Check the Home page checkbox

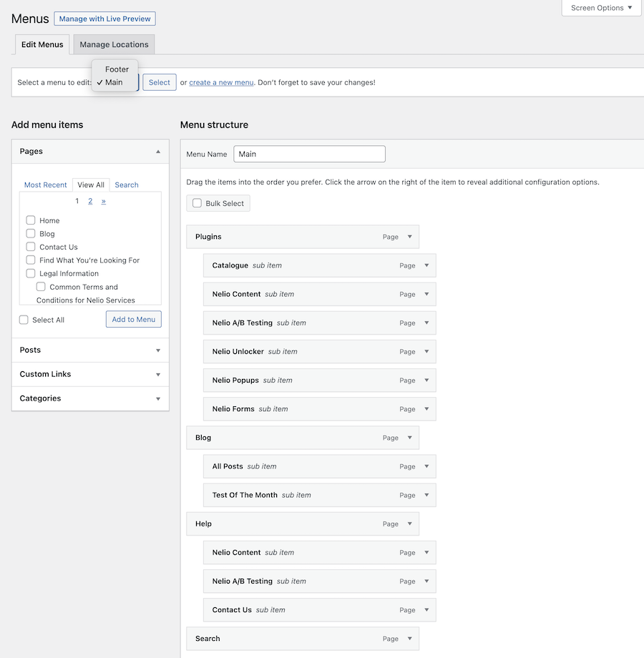(x=31, y=220)
